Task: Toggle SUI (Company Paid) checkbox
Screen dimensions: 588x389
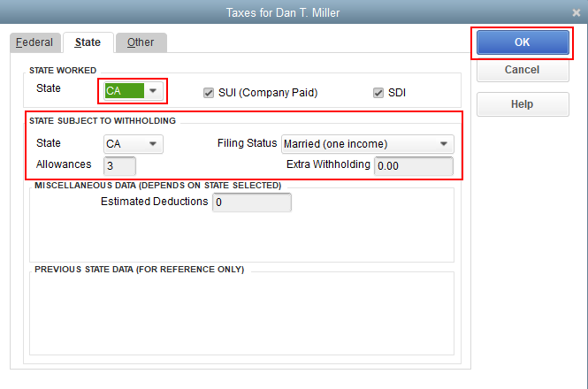Action: click(209, 93)
